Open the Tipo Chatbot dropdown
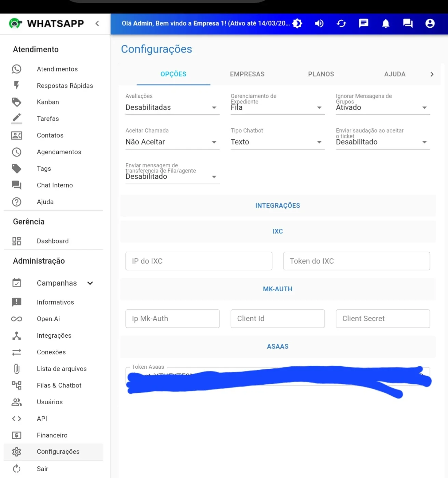The height and width of the screenshot is (478, 448). (x=278, y=142)
